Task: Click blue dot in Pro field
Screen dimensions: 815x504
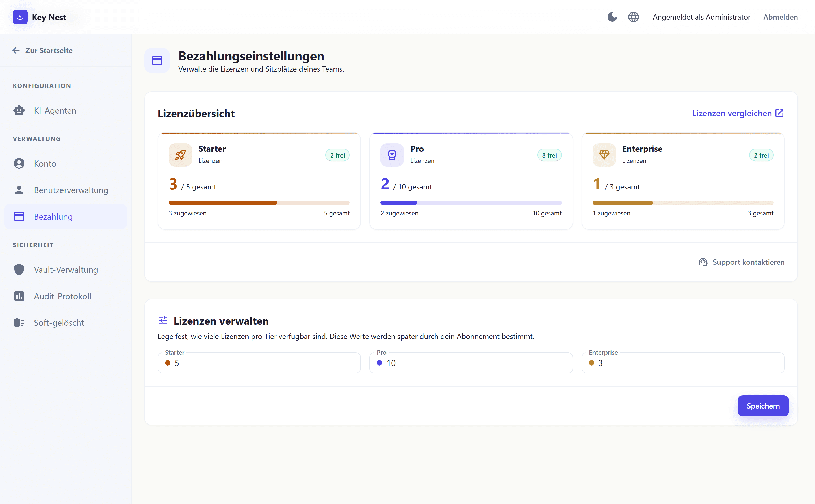Action: pyautogui.click(x=379, y=363)
